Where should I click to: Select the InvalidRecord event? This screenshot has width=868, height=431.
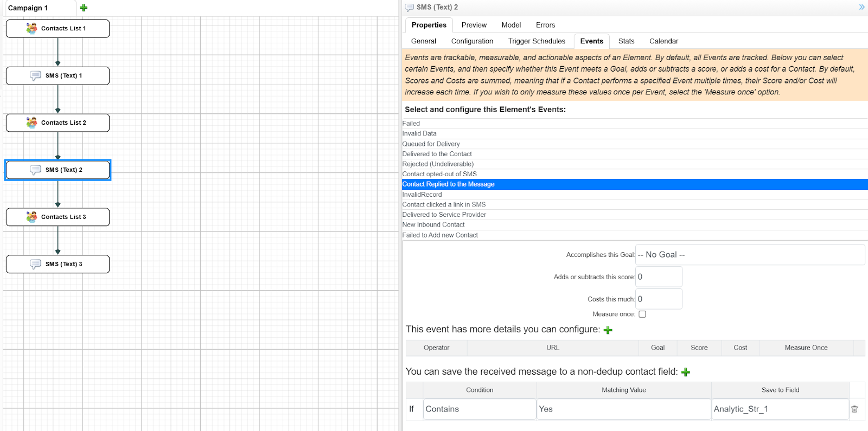point(635,195)
